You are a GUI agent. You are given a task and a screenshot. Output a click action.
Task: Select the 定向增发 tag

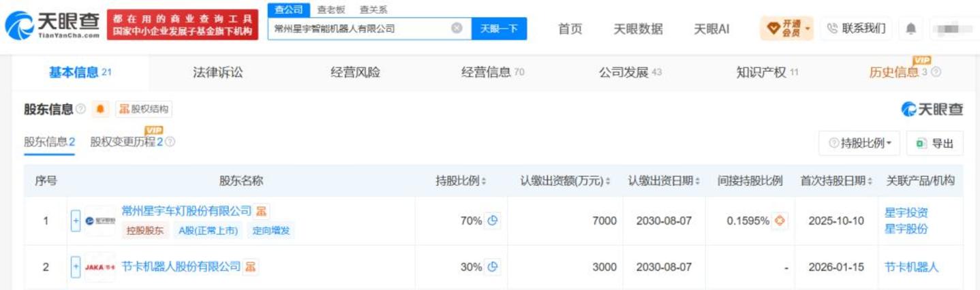pos(271,231)
